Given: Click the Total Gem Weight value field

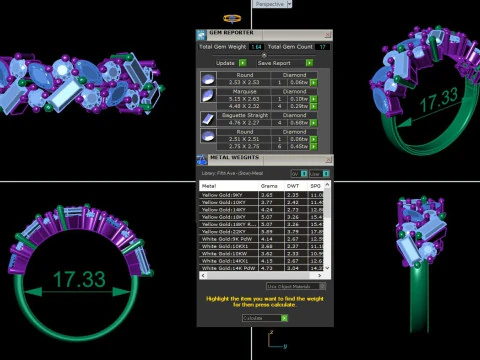Looking at the screenshot, I should [257, 47].
